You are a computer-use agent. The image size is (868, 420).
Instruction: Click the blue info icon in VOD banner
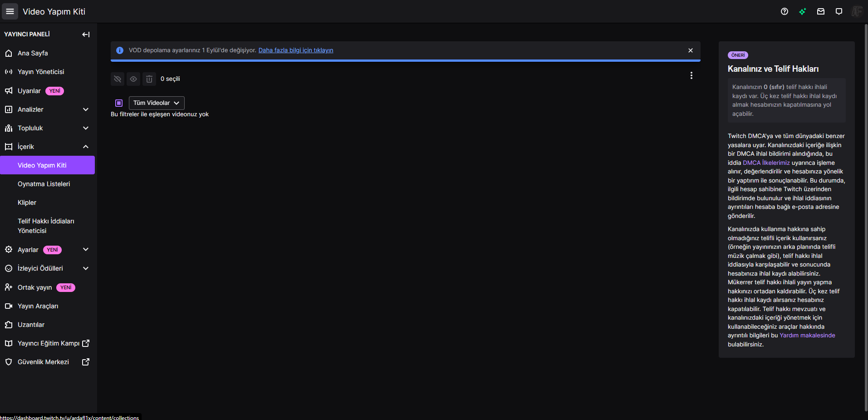click(x=120, y=50)
